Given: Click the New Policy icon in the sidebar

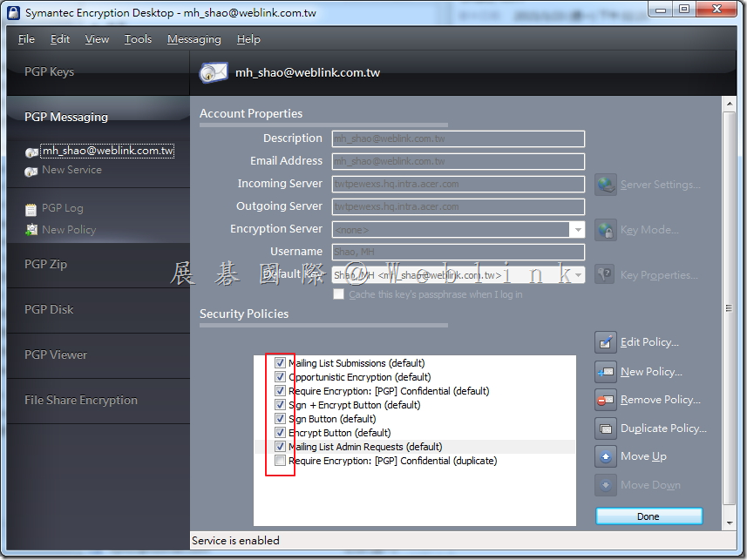Looking at the screenshot, I should click(31, 230).
